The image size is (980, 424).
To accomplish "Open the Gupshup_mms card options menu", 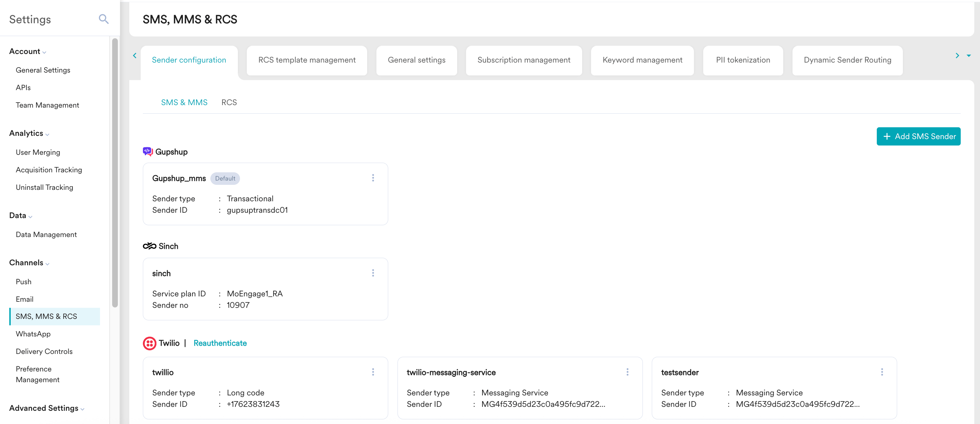I will (x=373, y=178).
